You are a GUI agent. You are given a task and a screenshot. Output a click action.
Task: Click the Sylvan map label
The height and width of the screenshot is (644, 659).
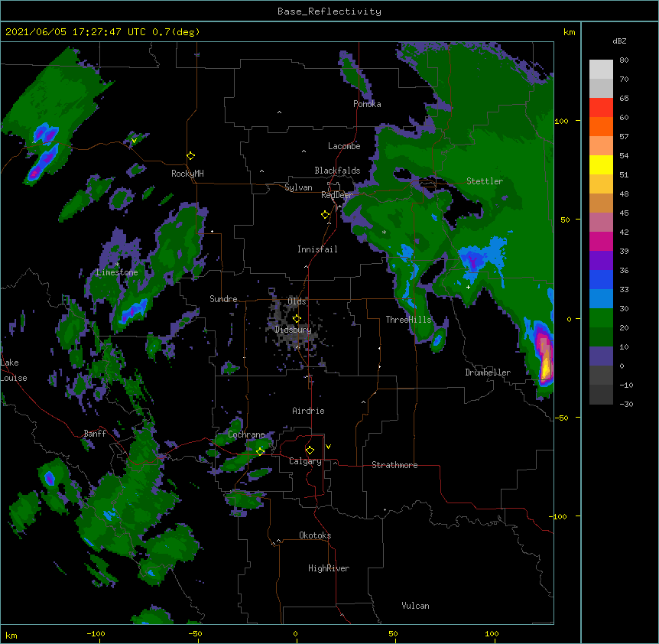298,187
